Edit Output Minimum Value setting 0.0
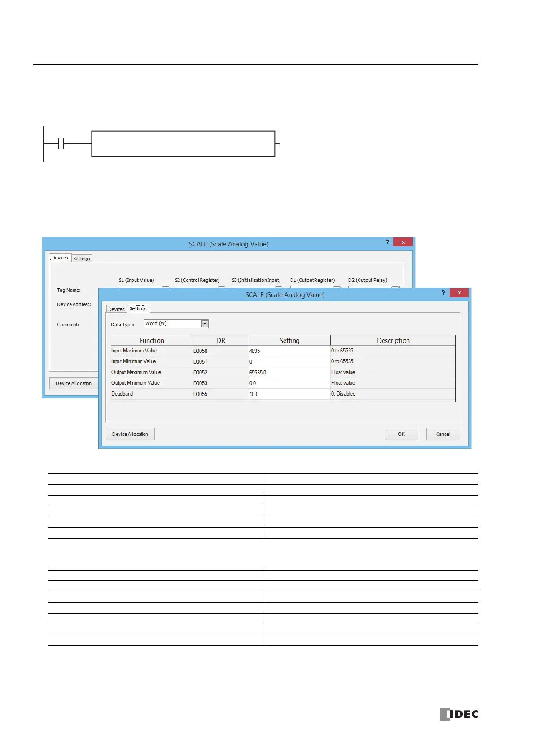The image size is (534, 756). pyautogui.click(x=289, y=383)
